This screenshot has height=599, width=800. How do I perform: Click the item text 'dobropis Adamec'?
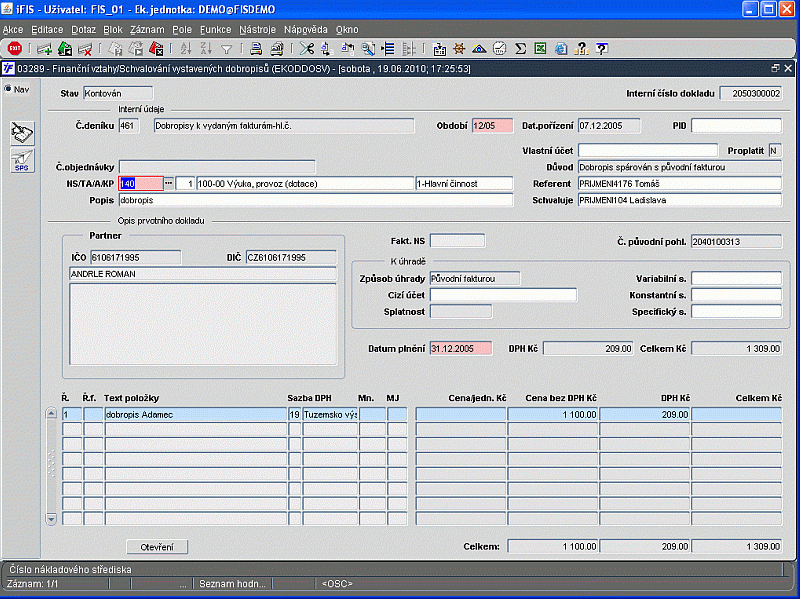tap(139, 415)
